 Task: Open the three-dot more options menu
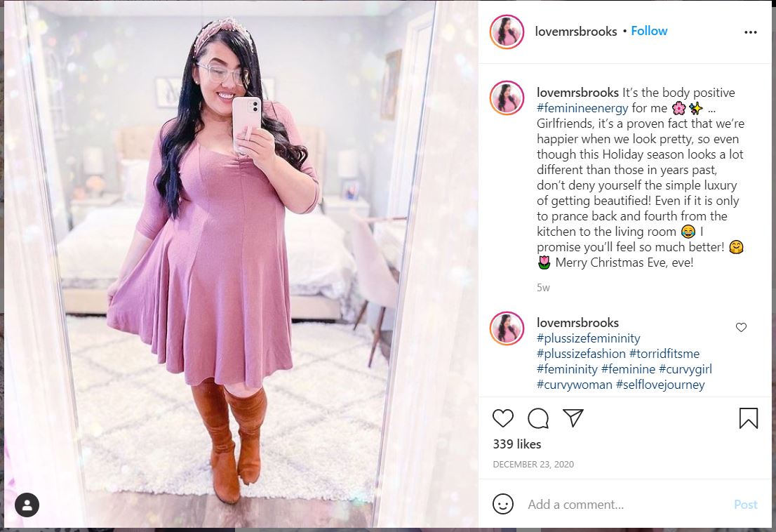750,32
